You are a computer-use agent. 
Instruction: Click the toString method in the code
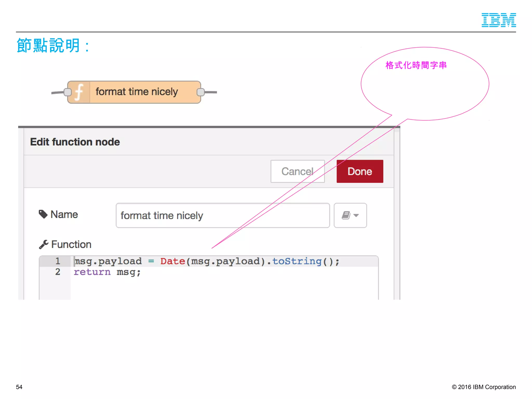(297, 261)
